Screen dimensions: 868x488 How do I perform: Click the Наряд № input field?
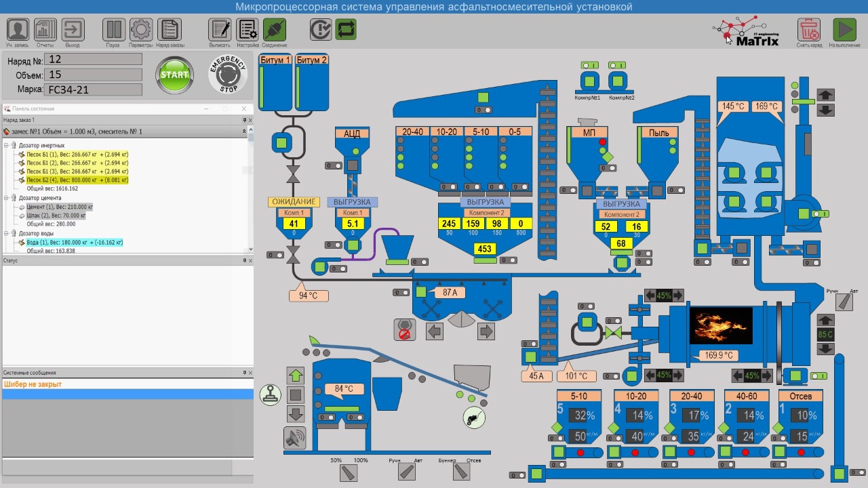[94, 60]
